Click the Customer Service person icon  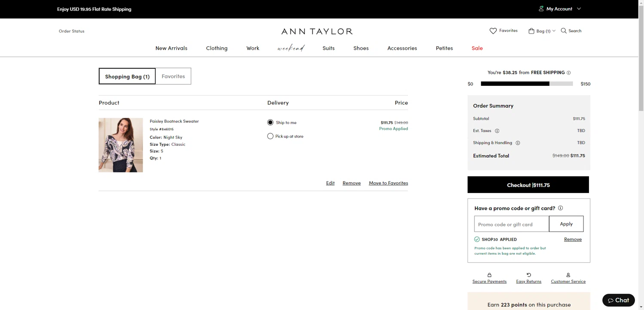tap(568, 275)
